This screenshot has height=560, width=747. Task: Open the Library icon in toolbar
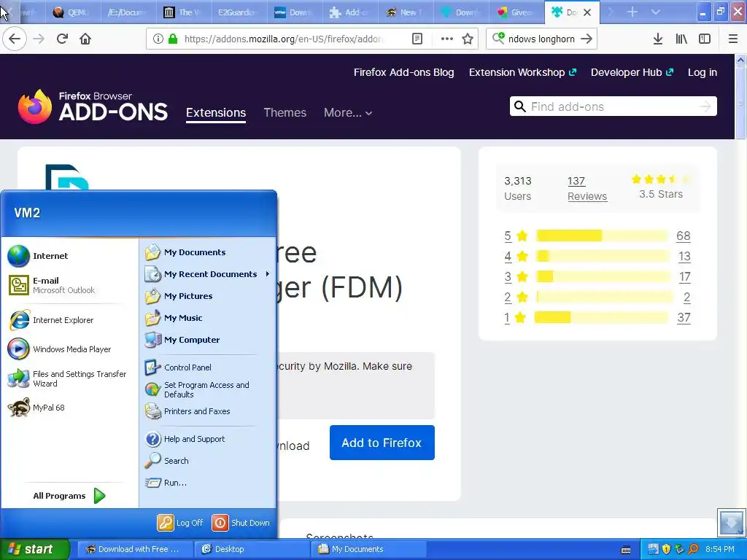681,39
